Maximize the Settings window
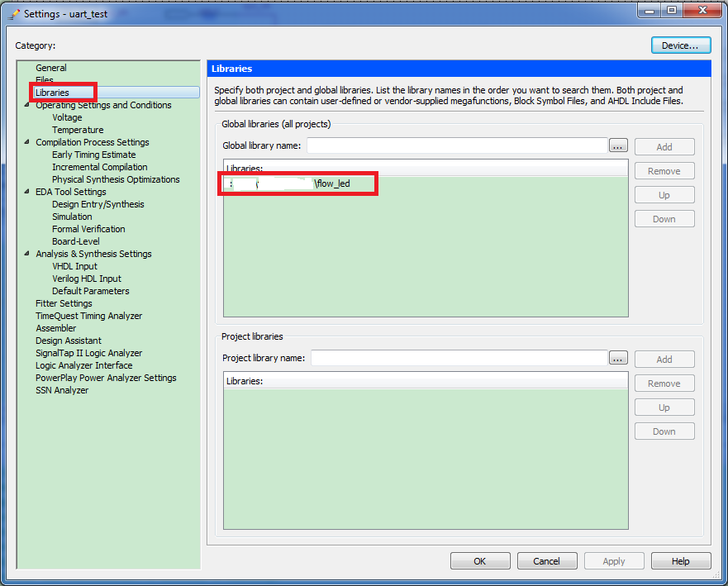The width and height of the screenshot is (728, 586). (672, 10)
